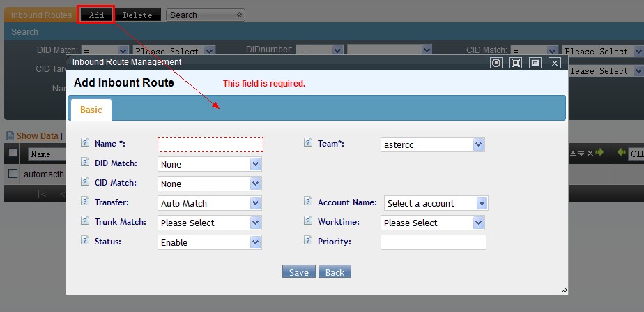Click the Back button
Image resolution: width=644 pixels, height=312 pixels.
click(335, 272)
